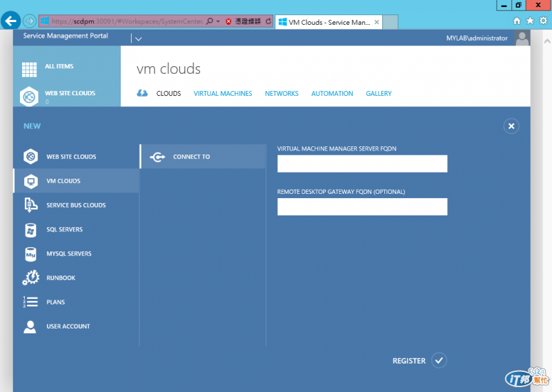This screenshot has width=552, height=392.
Task: Click the VM Clouds monitor icon
Action: click(30, 181)
